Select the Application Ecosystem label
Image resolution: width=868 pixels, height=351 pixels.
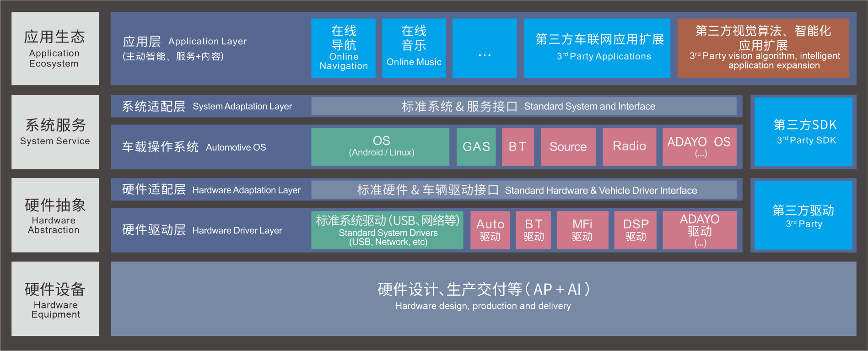click(x=55, y=49)
